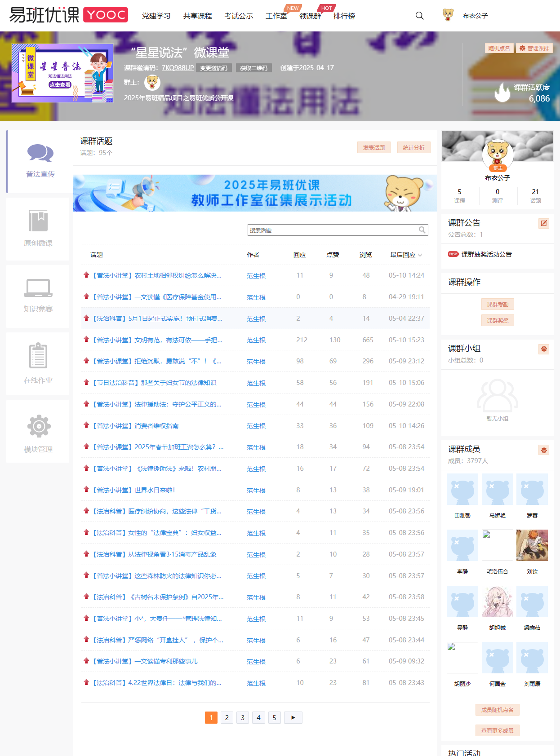Go to page 3 of topics
The image size is (560, 756).
(x=243, y=717)
